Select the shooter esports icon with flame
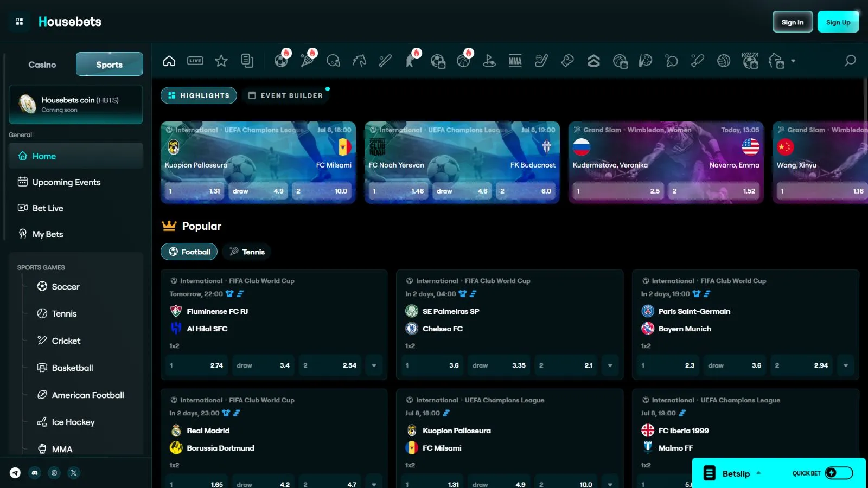The width and height of the screenshot is (868, 488). tap(411, 61)
